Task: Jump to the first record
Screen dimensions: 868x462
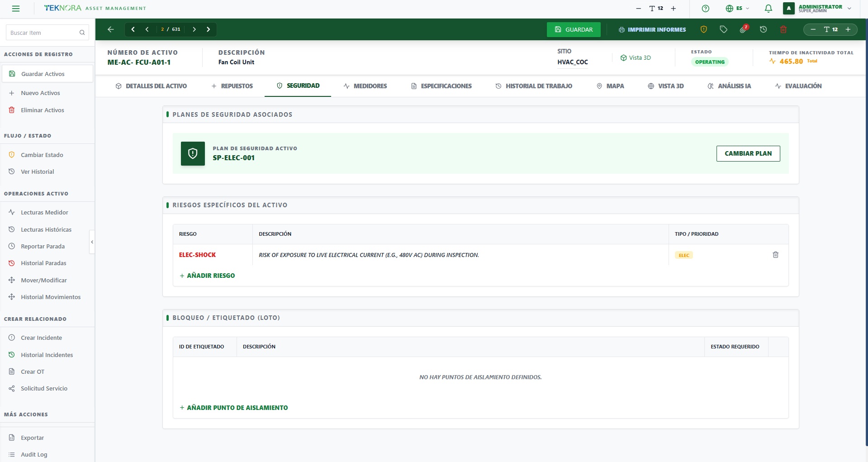Action: pyautogui.click(x=133, y=29)
